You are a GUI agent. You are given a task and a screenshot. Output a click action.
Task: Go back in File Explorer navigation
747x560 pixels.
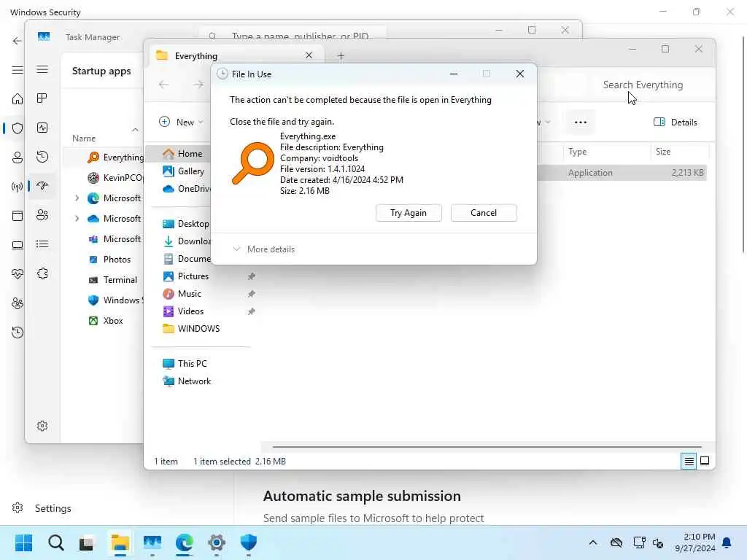click(163, 85)
